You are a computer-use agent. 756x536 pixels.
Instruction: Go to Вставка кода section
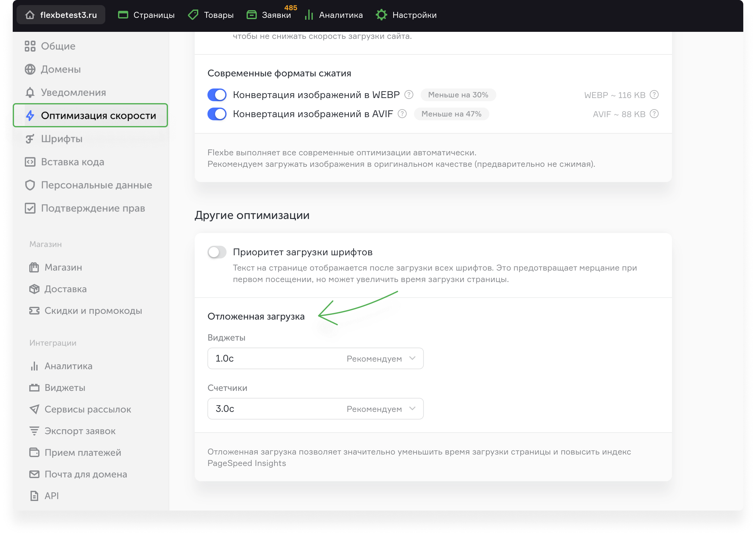tap(65, 162)
